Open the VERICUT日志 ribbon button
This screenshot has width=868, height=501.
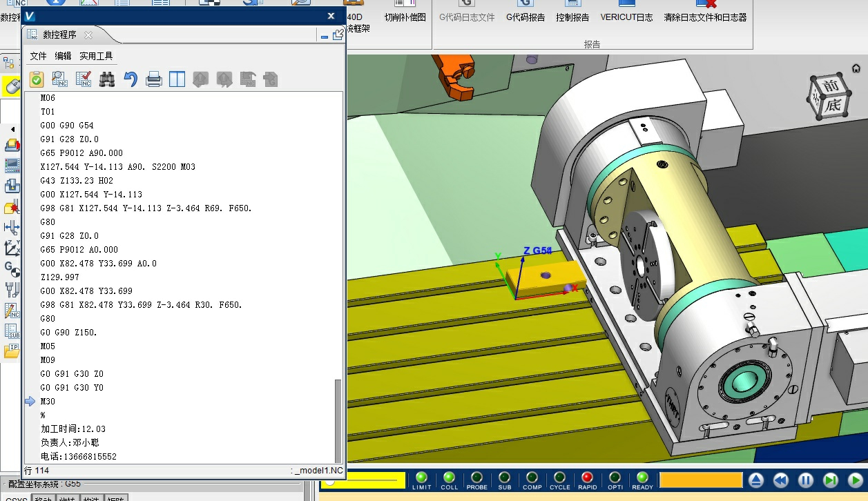point(626,12)
